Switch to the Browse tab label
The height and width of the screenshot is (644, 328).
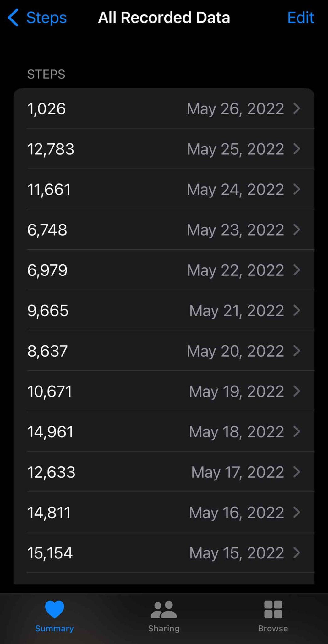tap(273, 628)
